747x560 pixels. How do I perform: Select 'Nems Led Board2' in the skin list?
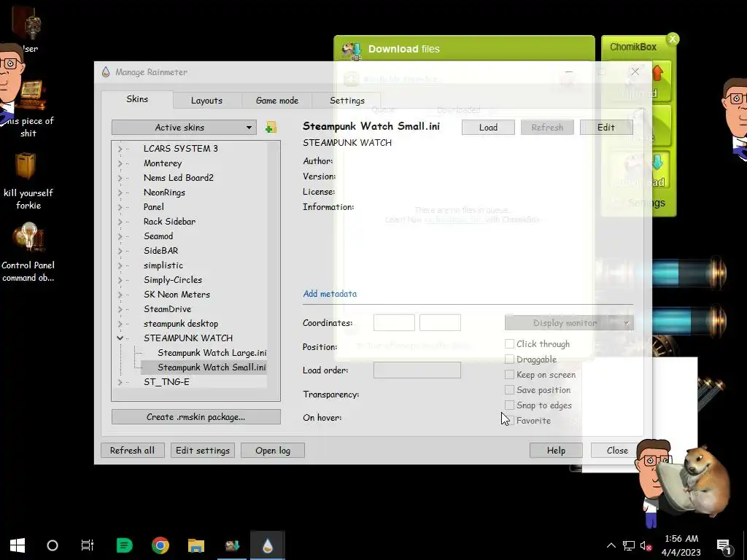pos(179,178)
